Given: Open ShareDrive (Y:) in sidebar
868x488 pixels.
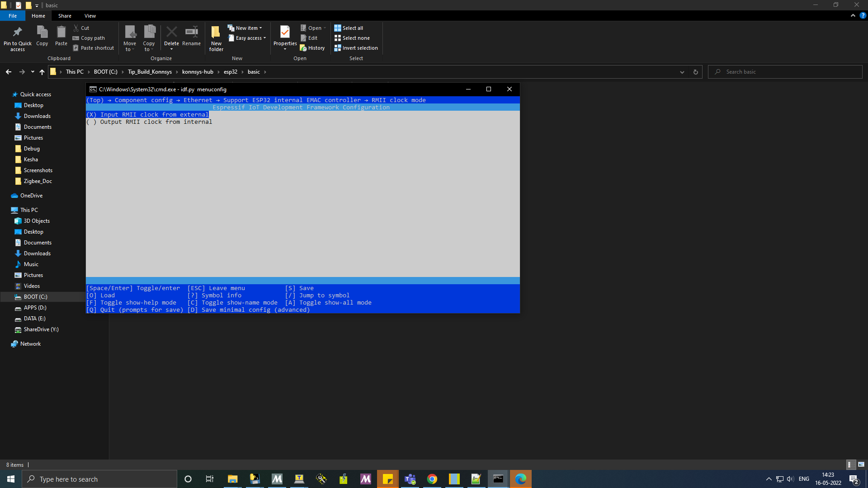Looking at the screenshot, I should click(41, 329).
